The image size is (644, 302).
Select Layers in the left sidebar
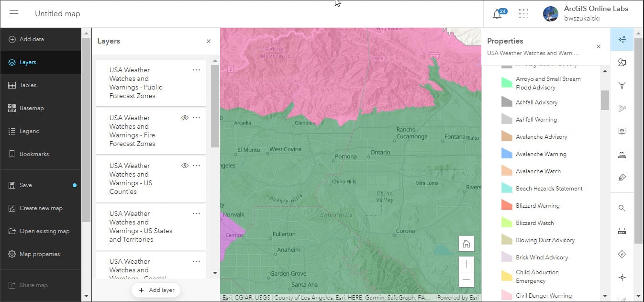coord(41,62)
